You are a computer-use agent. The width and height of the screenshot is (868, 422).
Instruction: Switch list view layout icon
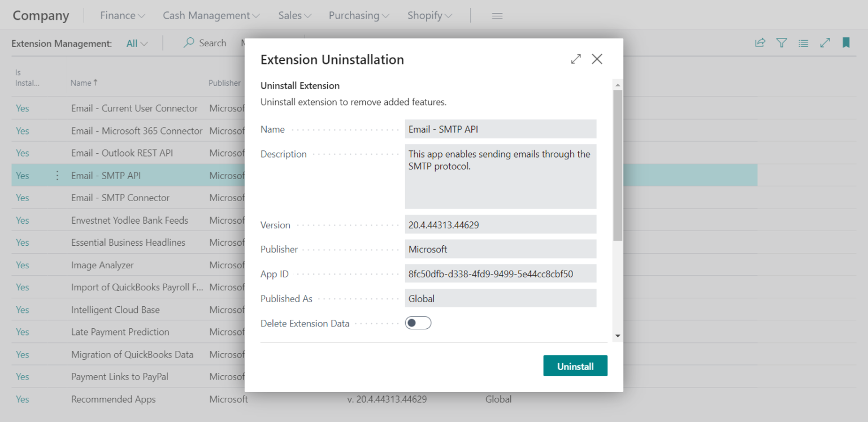803,42
